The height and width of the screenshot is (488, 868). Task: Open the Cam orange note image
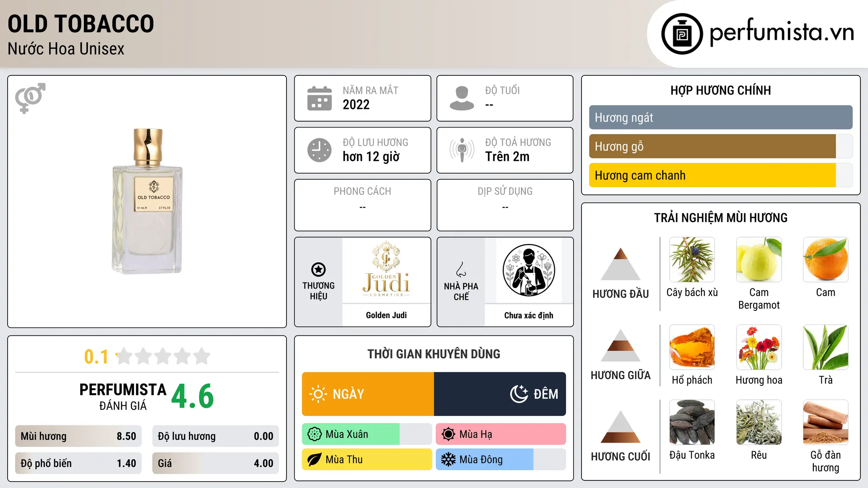click(826, 260)
